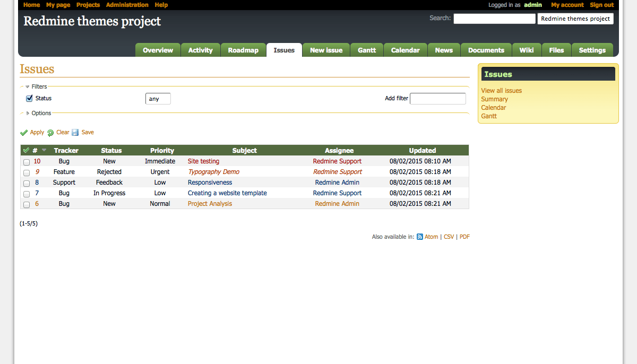Sort by Tracker column header

pos(66,151)
